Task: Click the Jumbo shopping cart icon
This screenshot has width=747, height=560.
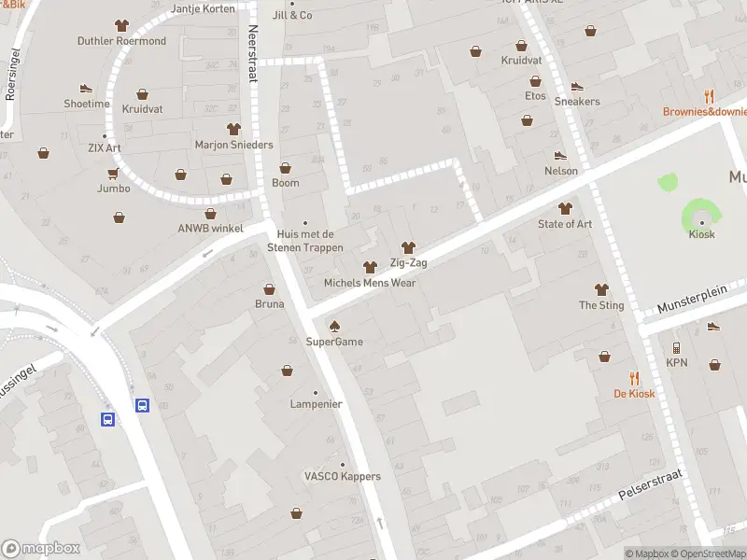Action: tap(113, 174)
